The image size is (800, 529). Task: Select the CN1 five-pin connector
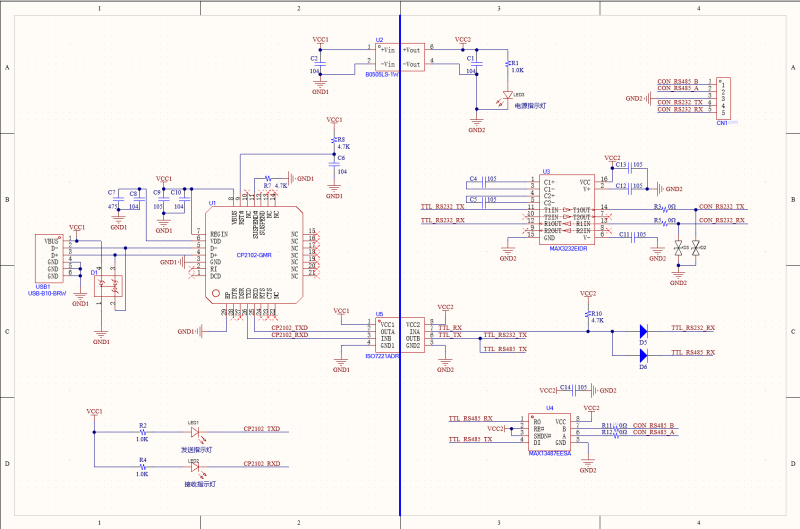click(x=723, y=96)
